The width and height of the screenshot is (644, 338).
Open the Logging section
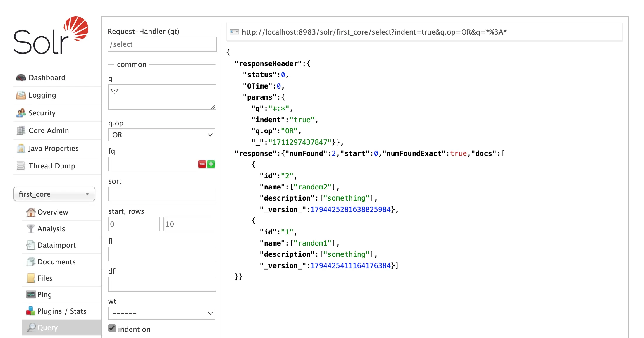tap(42, 95)
